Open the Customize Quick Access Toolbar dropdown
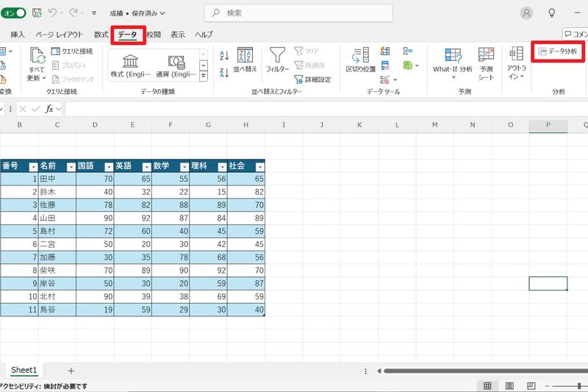588x392 pixels. [94, 13]
